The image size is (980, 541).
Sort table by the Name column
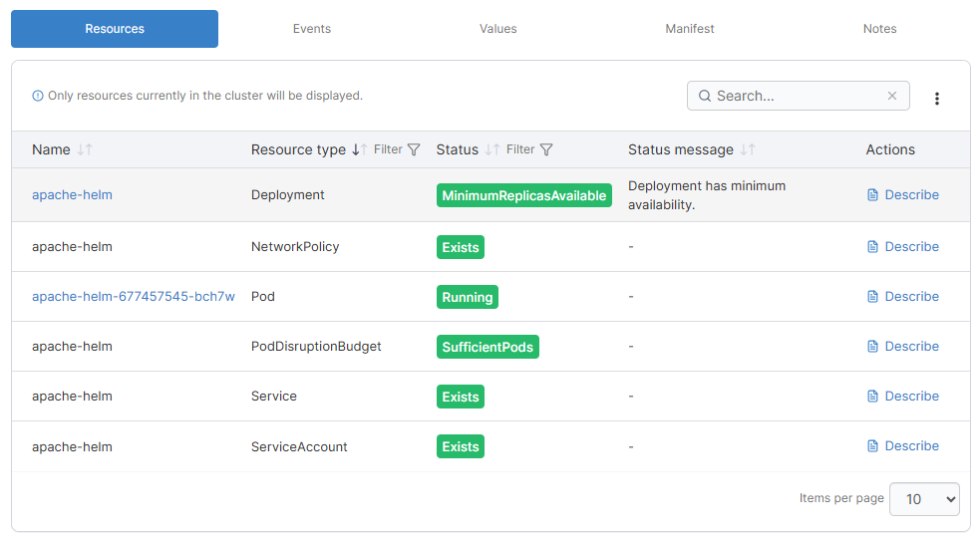tap(85, 149)
